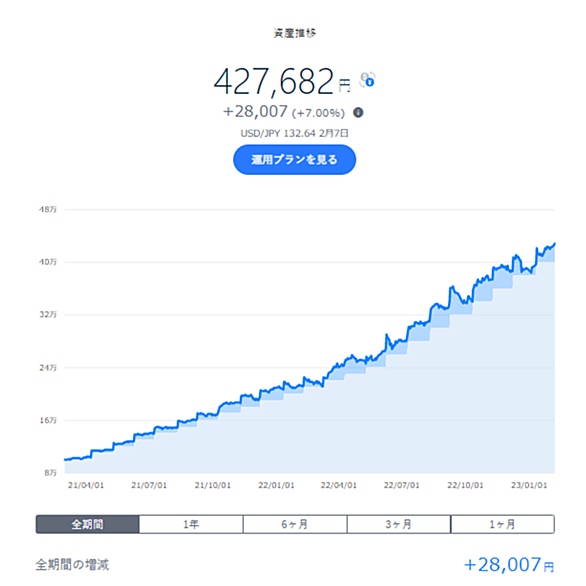
Task: Click the 22/01/01 date label
Action: (276, 485)
